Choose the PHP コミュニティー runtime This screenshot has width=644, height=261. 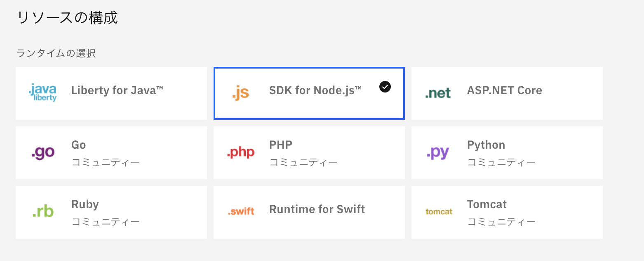click(x=309, y=153)
